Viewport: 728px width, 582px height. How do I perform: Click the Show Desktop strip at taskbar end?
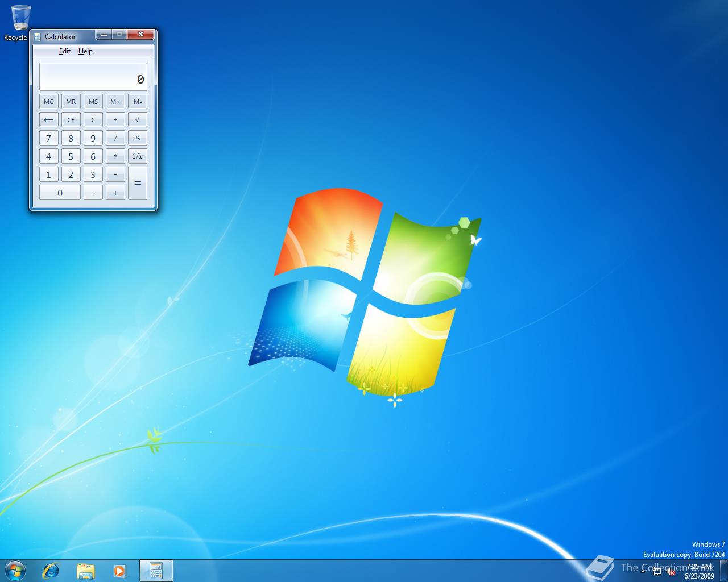[723, 571]
